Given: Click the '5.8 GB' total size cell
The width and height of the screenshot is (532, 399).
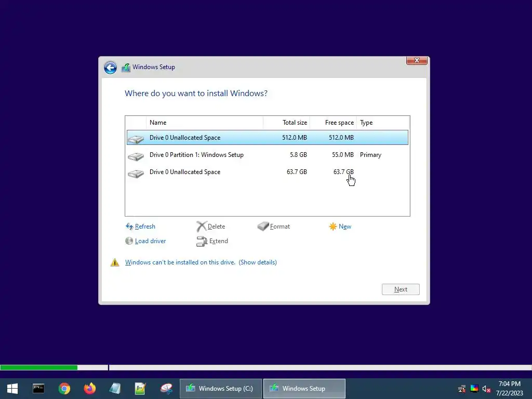Looking at the screenshot, I should (x=298, y=155).
